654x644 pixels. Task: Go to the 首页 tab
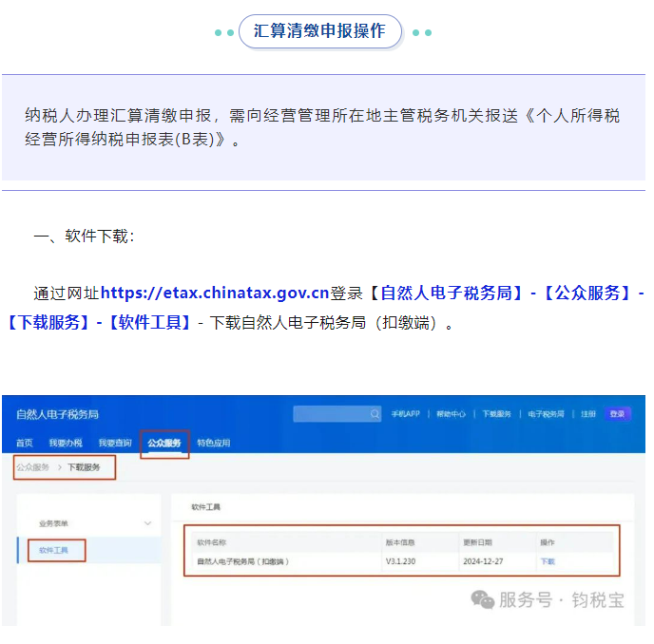(25, 443)
